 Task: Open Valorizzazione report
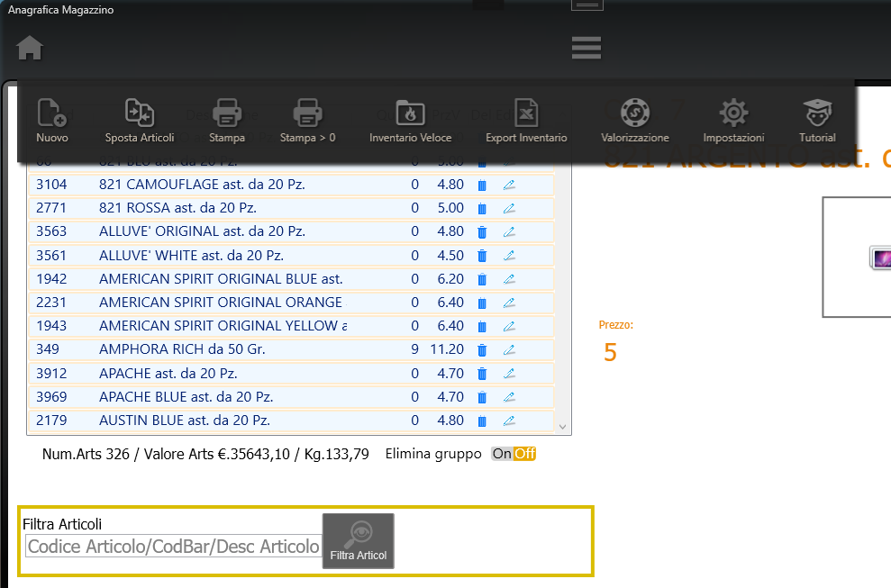click(635, 121)
